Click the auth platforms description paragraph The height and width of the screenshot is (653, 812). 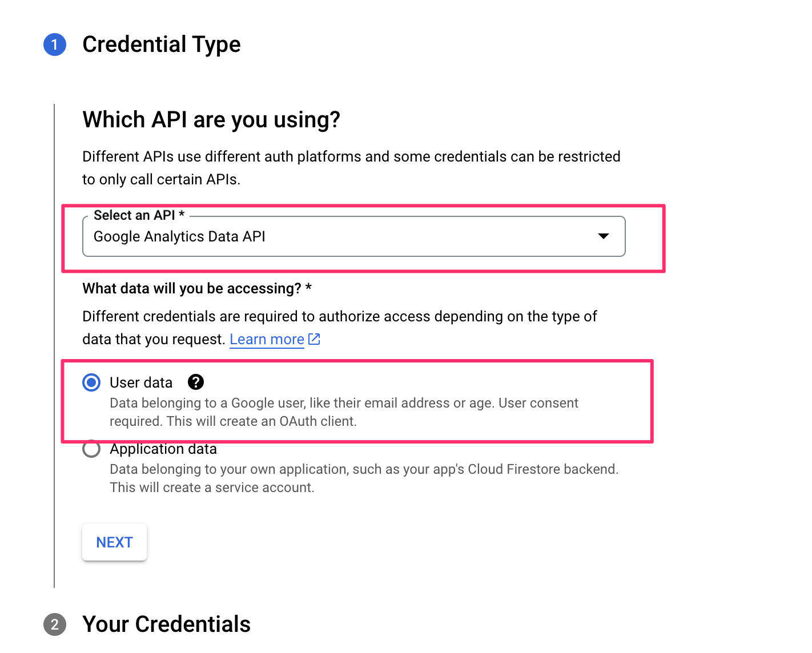coord(351,168)
